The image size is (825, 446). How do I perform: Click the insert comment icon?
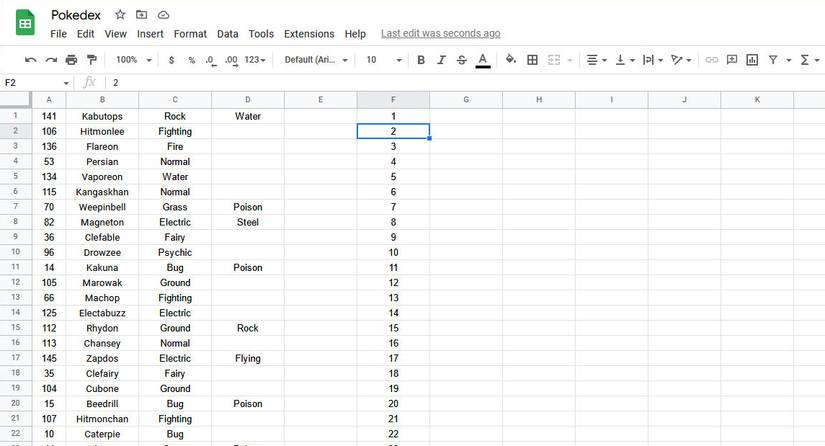coord(732,60)
